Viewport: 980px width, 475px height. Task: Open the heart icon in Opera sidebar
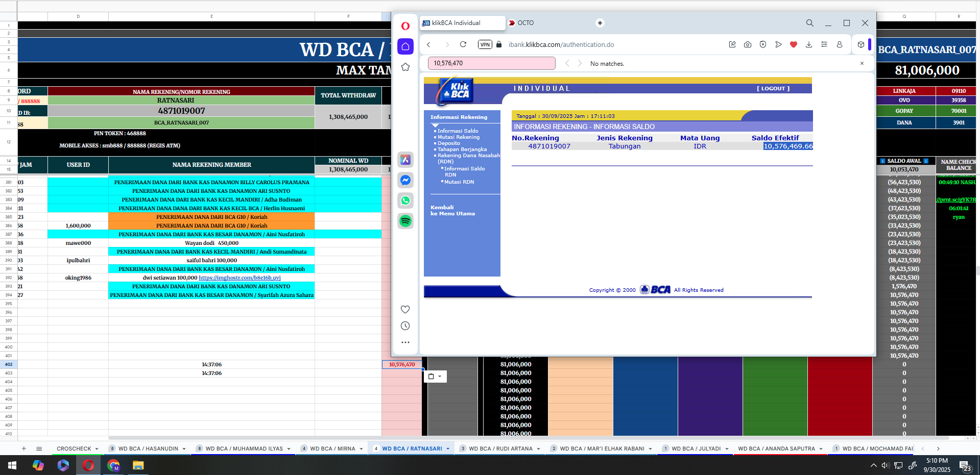[405, 309]
